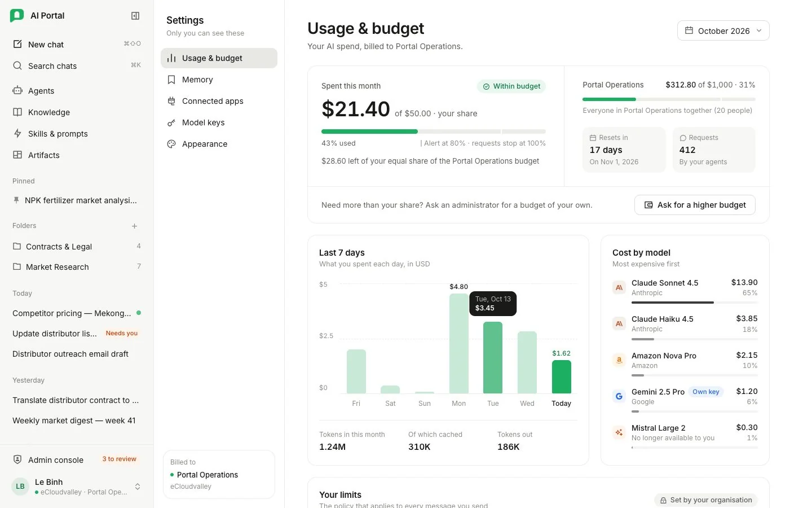This screenshot has height=508, width=812.
Task: Click the Model keys key icon
Action: (x=171, y=122)
